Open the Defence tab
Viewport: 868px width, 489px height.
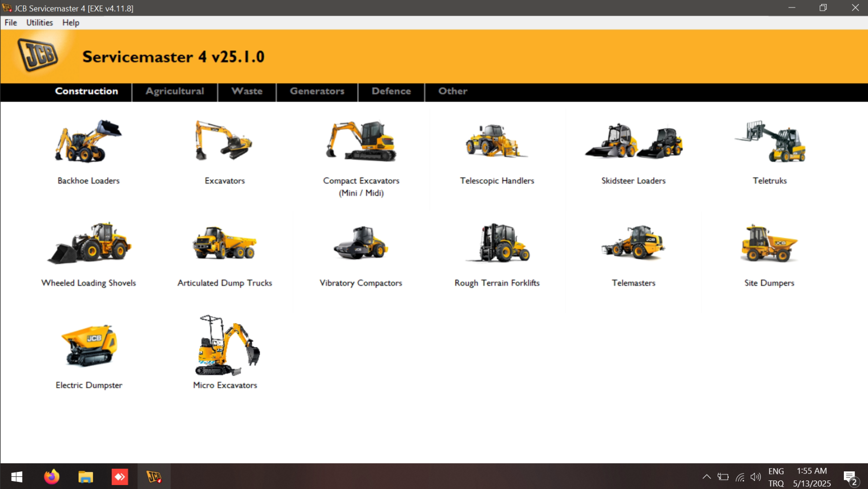(391, 91)
